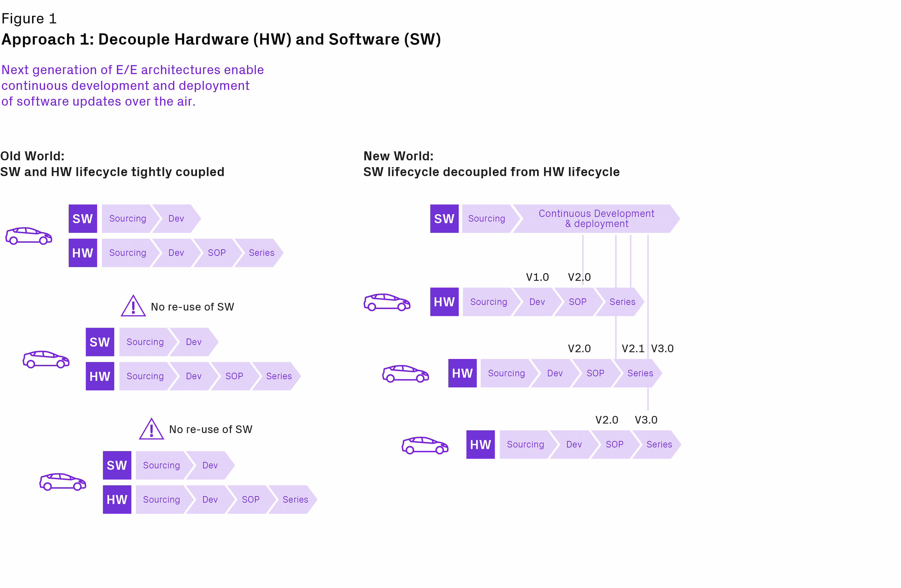This screenshot has height=588, width=901.
Task: Click Series chevron in lowest Old World HW row
Action: [293, 500]
